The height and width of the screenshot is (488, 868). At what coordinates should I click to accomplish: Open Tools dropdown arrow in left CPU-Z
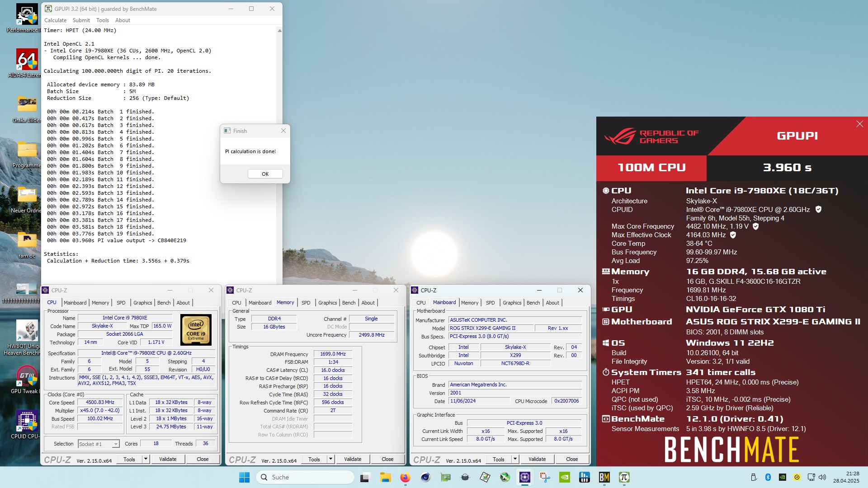[146, 459]
